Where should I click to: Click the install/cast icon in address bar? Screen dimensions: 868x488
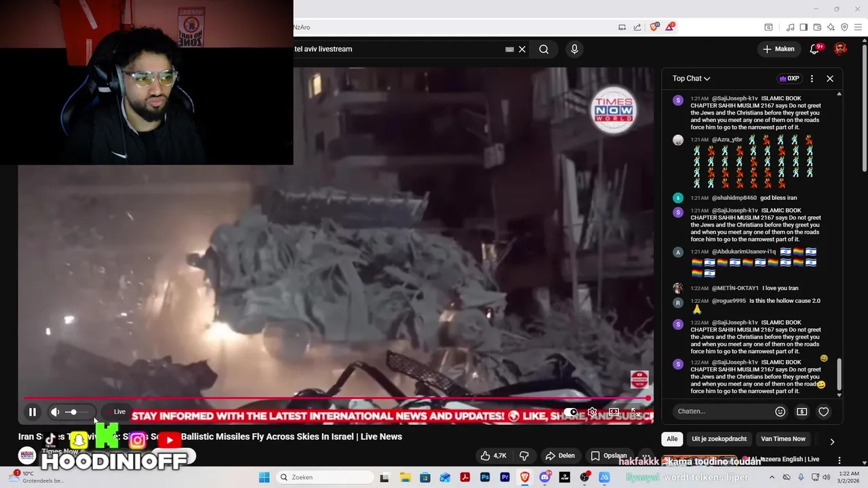[622, 27]
